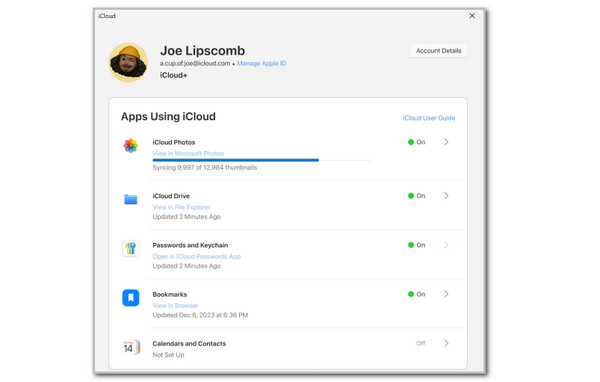Click the 'Calendars and Contacts' row title

click(x=189, y=344)
